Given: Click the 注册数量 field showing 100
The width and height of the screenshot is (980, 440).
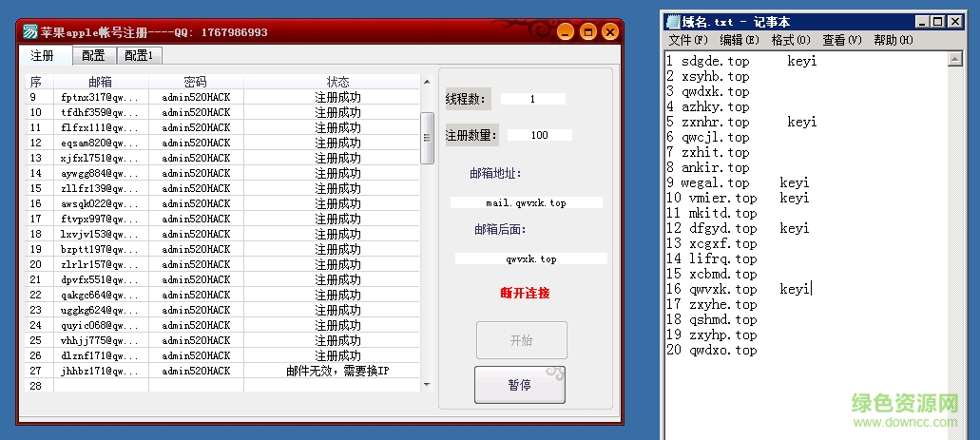Looking at the screenshot, I should pos(539,135).
